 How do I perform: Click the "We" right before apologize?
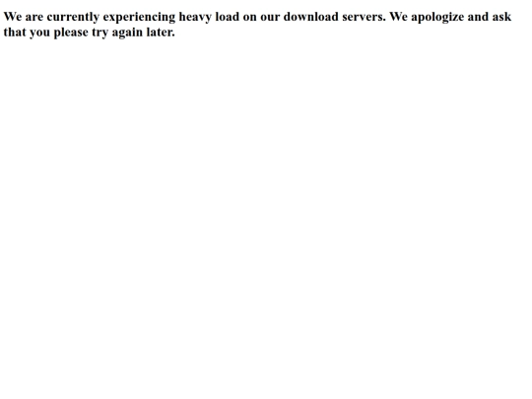398,17
